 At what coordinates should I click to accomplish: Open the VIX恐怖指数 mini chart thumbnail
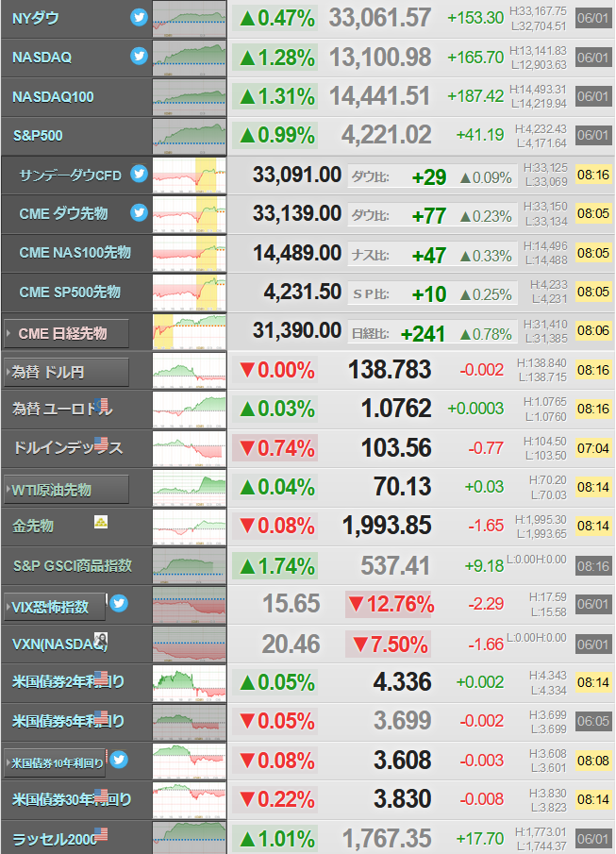click(x=189, y=605)
